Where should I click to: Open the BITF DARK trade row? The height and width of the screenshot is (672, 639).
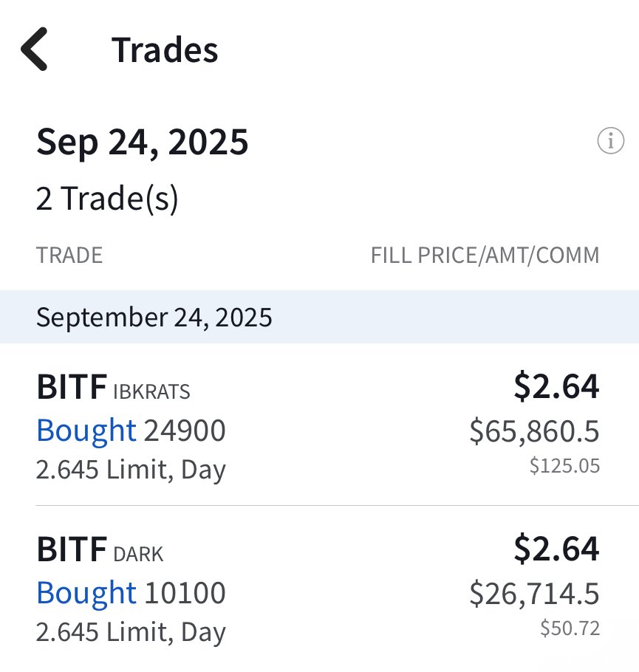(319, 589)
